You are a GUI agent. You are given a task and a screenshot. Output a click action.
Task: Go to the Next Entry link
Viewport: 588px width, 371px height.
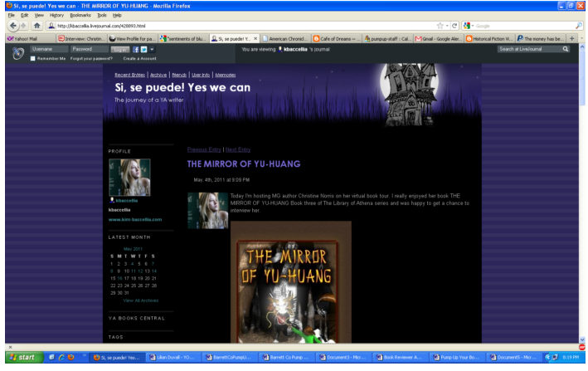[238, 149]
